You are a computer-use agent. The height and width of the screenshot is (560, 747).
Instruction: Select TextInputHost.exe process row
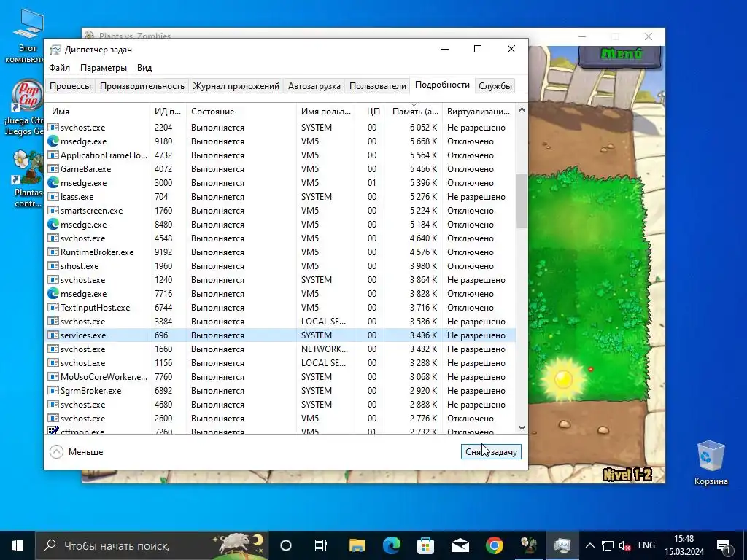point(281,308)
